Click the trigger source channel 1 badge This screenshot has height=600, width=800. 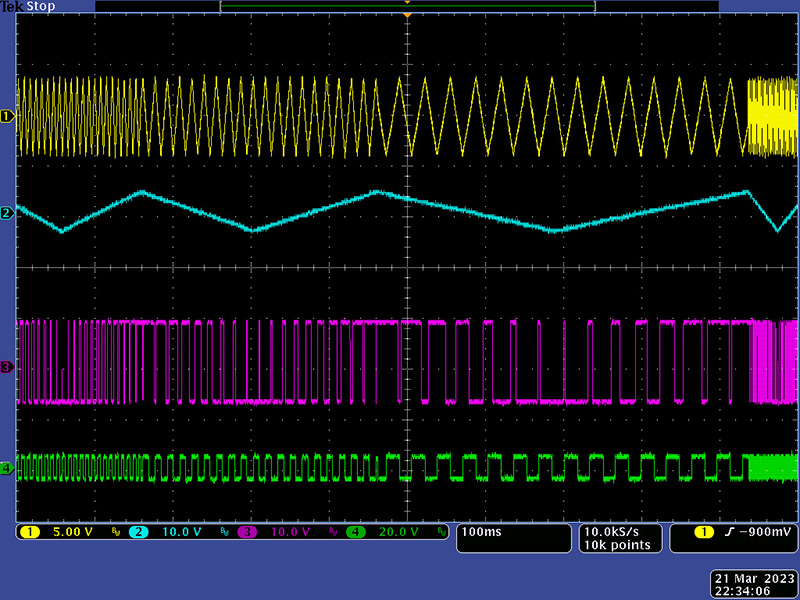coord(704,532)
